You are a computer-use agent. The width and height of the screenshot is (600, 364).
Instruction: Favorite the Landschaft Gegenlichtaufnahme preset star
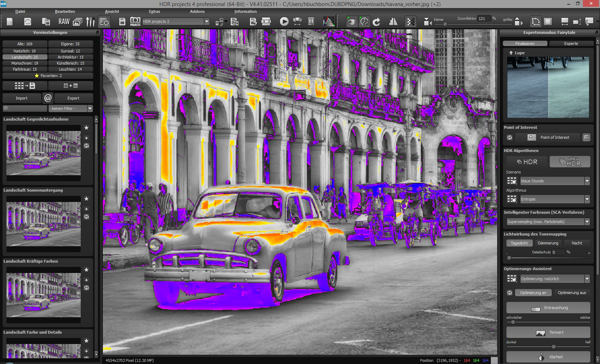point(86,128)
